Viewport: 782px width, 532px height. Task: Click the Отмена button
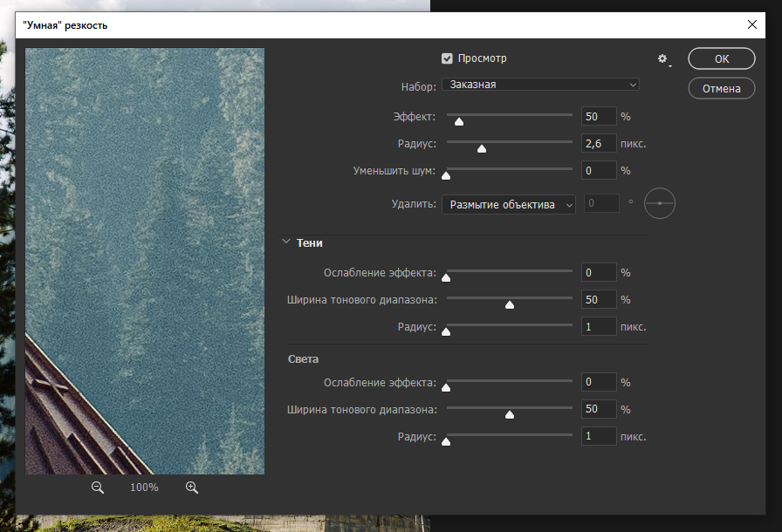pos(722,89)
